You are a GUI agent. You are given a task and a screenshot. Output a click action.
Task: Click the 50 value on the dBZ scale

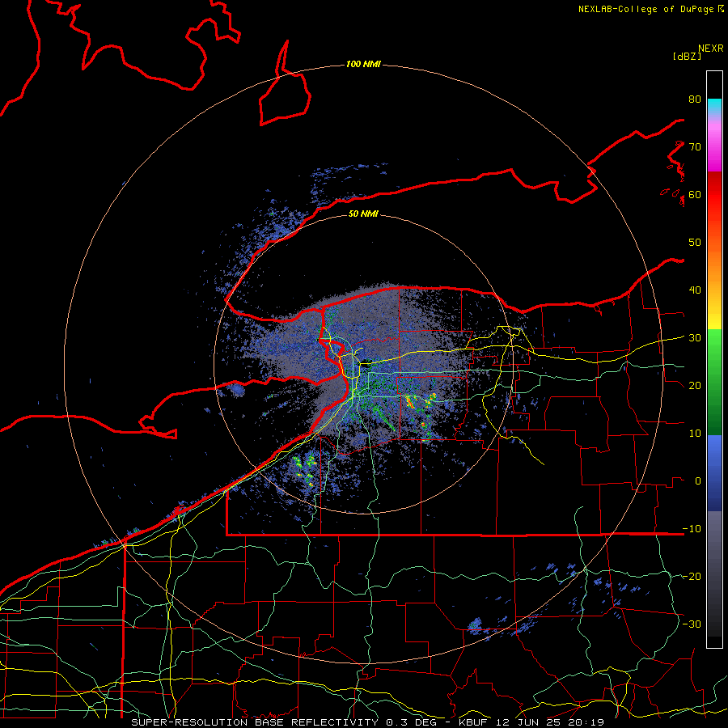pyautogui.click(x=695, y=243)
